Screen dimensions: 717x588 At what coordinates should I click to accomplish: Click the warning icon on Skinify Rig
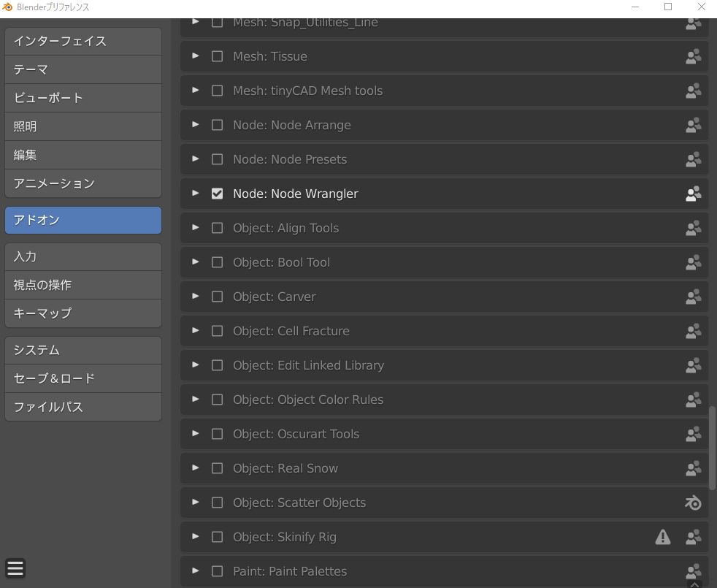click(x=662, y=537)
